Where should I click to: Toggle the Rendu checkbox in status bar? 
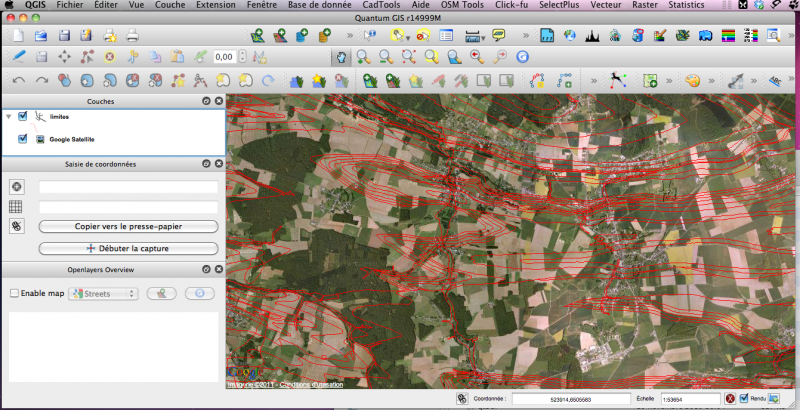click(743, 399)
